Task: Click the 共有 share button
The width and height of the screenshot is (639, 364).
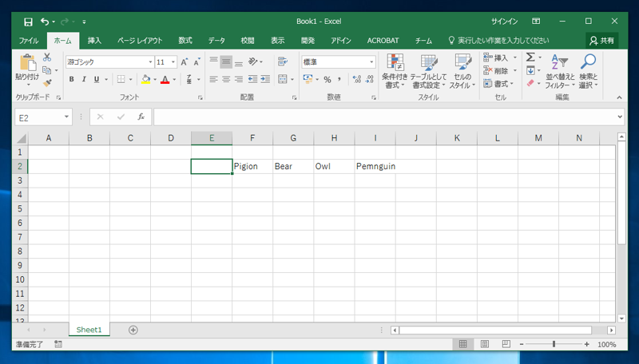Action: (602, 41)
